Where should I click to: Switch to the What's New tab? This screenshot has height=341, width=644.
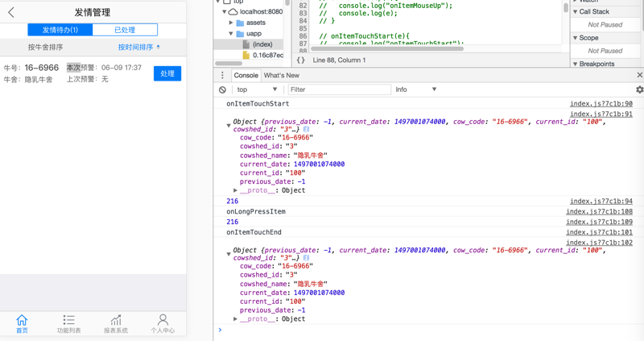[x=281, y=76]
